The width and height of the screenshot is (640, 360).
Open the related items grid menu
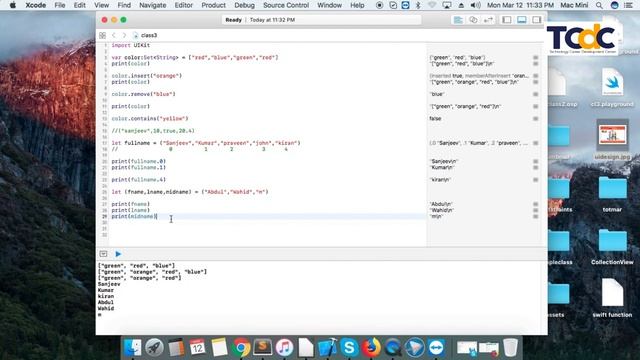(102, 36)
